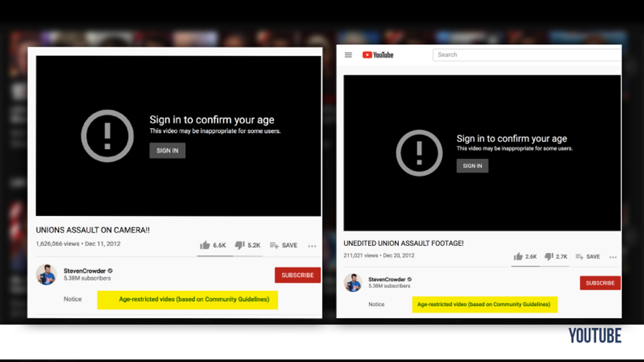Click the YouTube logo in the header
The image size is (644, 362).
(x=378, y=55)
